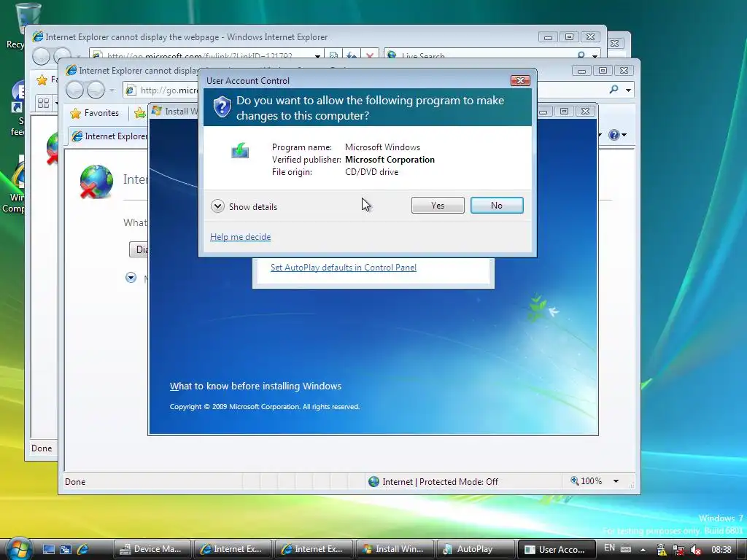This screenshot has height=560, width=747.
Task: Click Favorites button in front Internet Explorer window
Action: pyautogui.click(x=94, y=113)
